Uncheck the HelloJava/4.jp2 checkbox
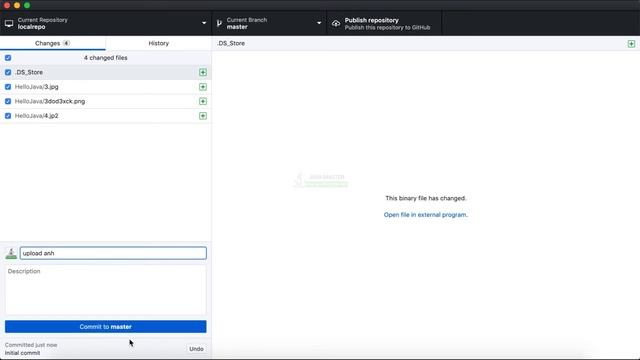Screen dimensions: 640x360 click(8, 116)
